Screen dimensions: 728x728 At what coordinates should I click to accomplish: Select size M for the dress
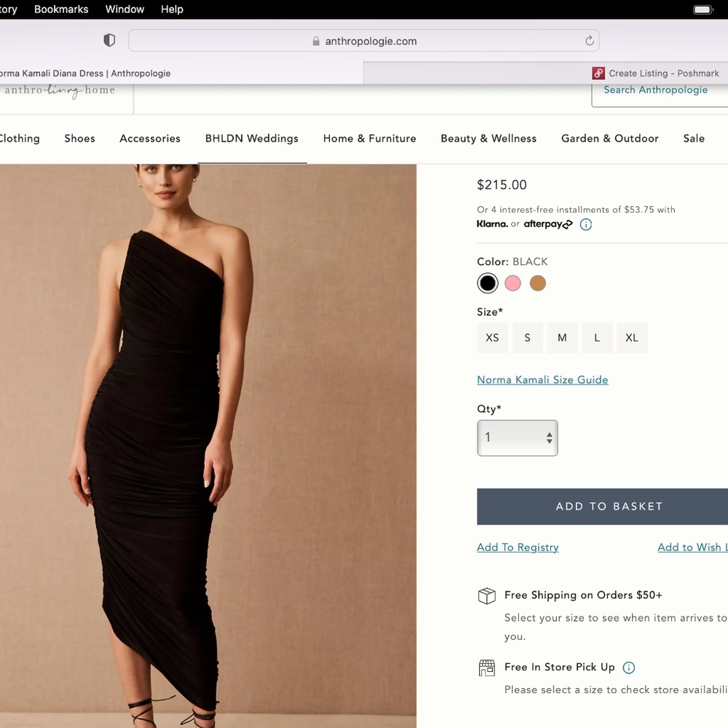(562, 338)
